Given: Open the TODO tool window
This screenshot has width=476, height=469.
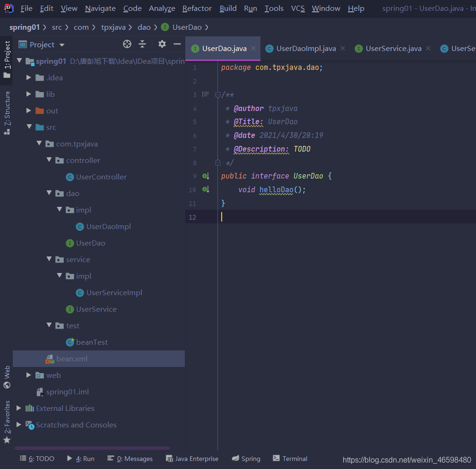Looking at the screenshot, I should pyautogui.click(x=37, y=459).
